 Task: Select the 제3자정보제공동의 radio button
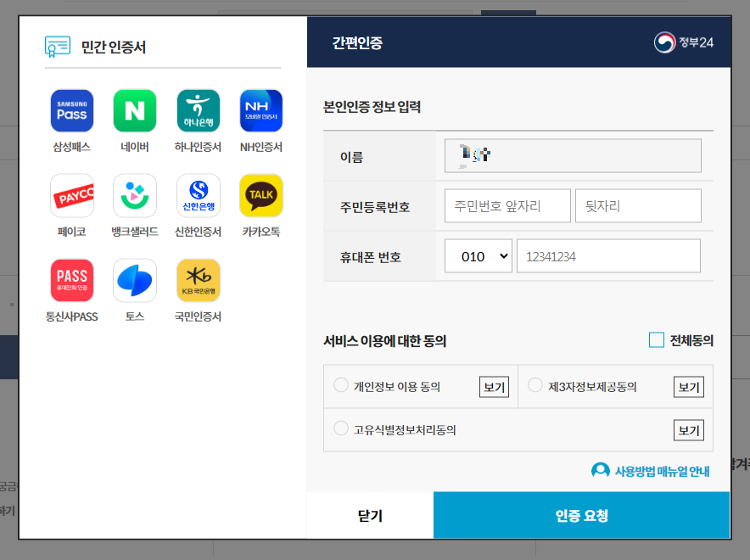535,385
